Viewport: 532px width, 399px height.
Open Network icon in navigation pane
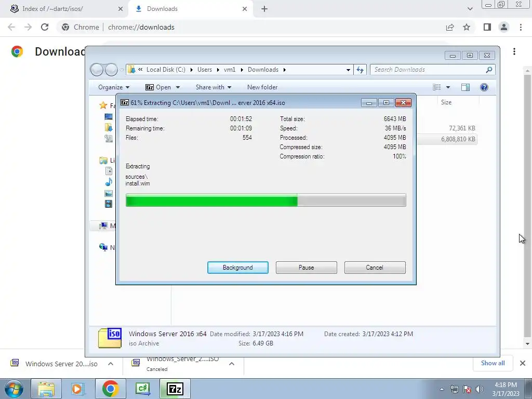click(x=103, y=247)
